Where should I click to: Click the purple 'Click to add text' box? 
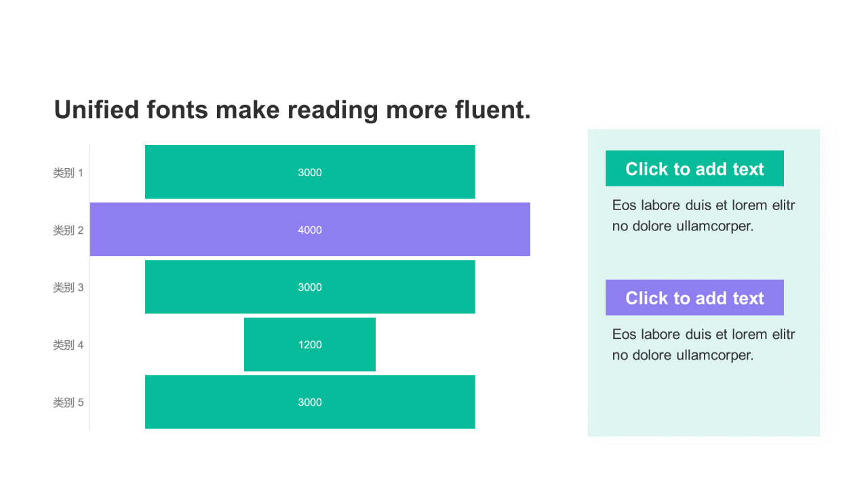point(694,298)
